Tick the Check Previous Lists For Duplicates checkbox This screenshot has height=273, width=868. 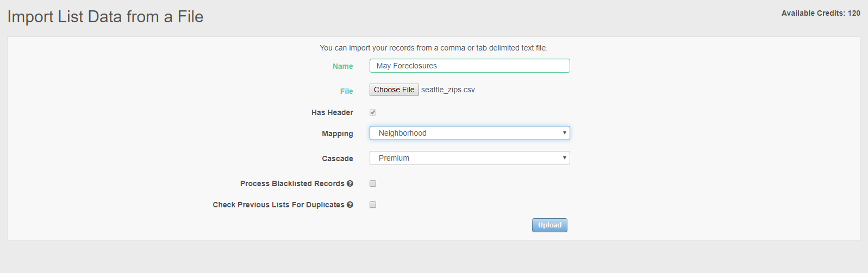click(373, 205)
